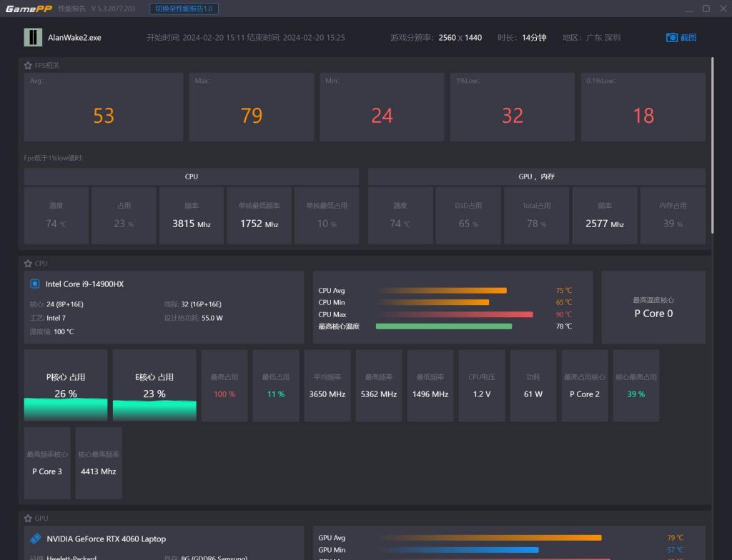Click the 0.1%Low card showing 18
This screenshot has height=560, width=732.
pyautogui.click(x=643, y=107)
